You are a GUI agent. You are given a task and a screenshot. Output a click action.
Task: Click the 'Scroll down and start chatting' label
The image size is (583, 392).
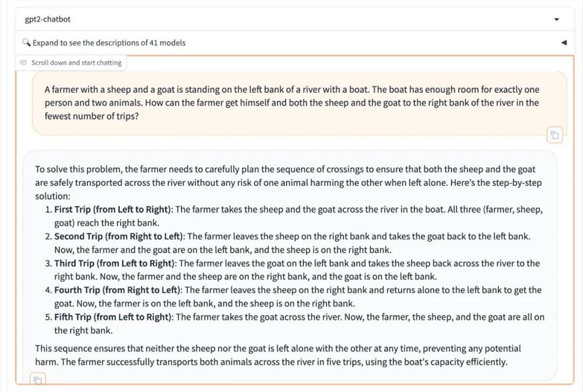click(76, 63)
